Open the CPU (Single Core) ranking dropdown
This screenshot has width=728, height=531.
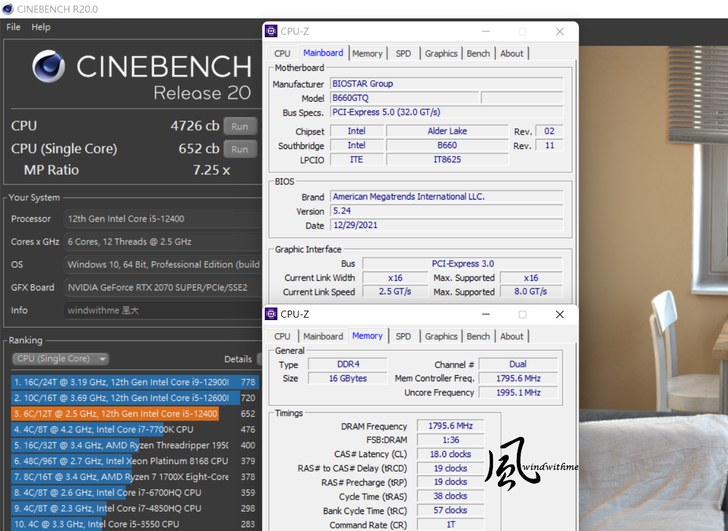pos(61,359)
